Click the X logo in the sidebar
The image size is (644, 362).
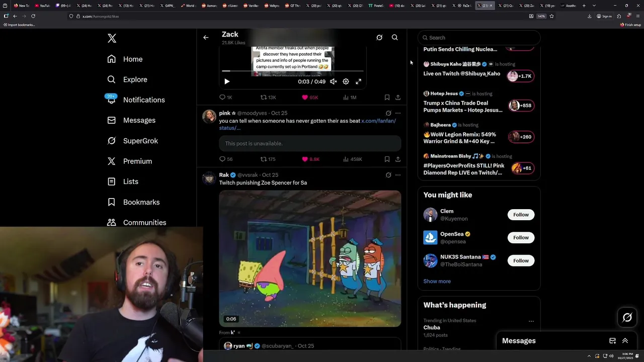(112, 38)
